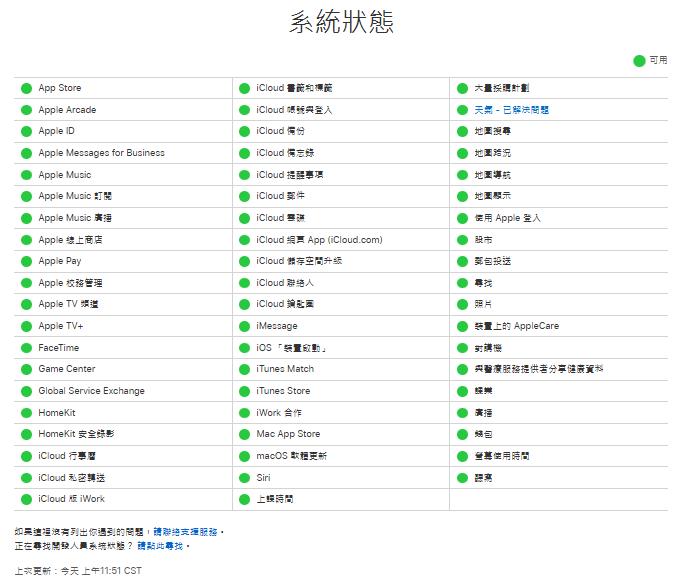Follow the 請點此尋找 developer status link
The image size is (684, 585).
[160, 546]
